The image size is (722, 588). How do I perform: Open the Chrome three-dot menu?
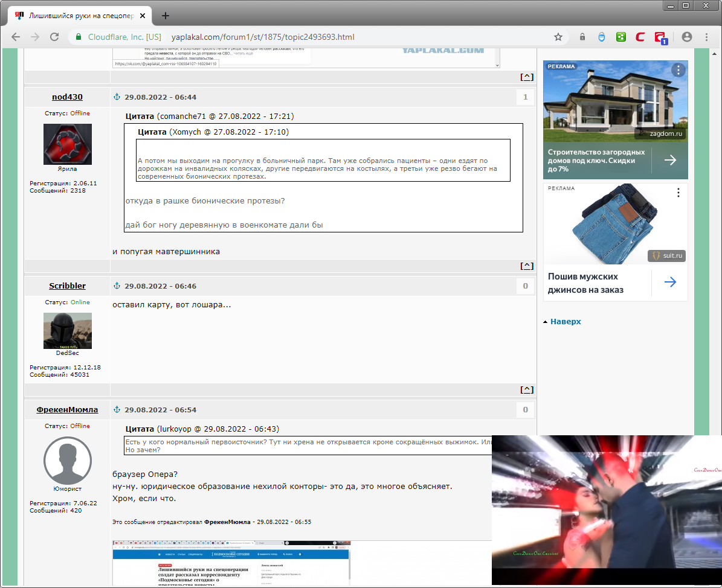(x=706, y=37)
